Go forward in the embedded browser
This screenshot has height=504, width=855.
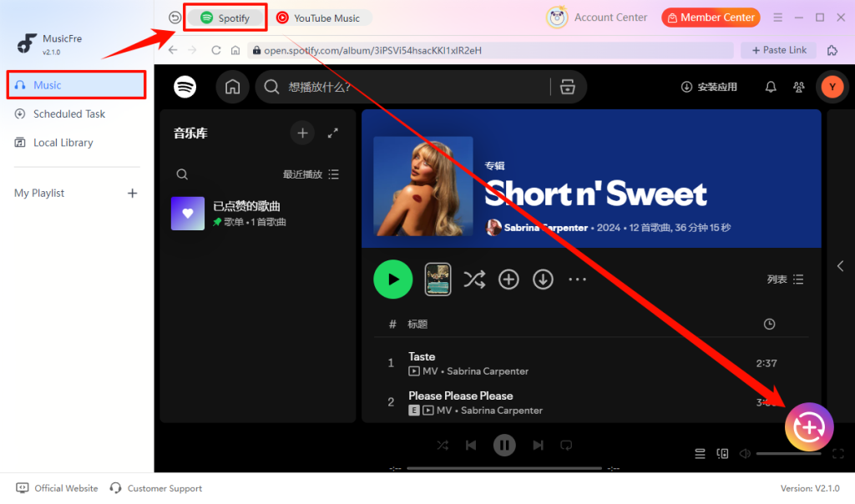(193, 50)
